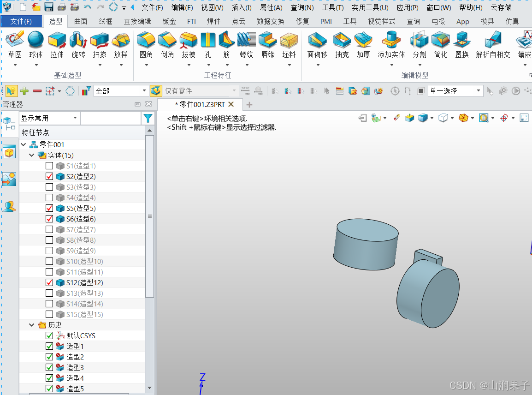Viewport: 532px width, 395px height.
Task: Click the 倒角 chamfer tool
Action: click(x=167, y=45)
